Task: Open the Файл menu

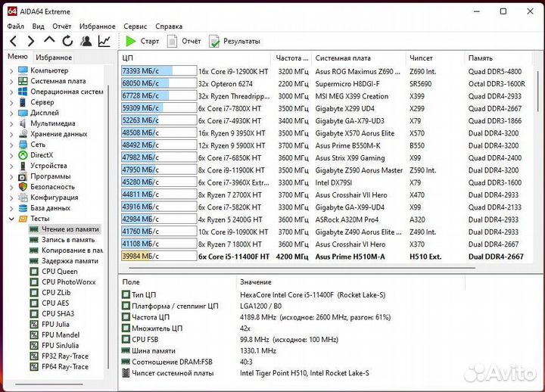Action: click(x=15, y=26)
